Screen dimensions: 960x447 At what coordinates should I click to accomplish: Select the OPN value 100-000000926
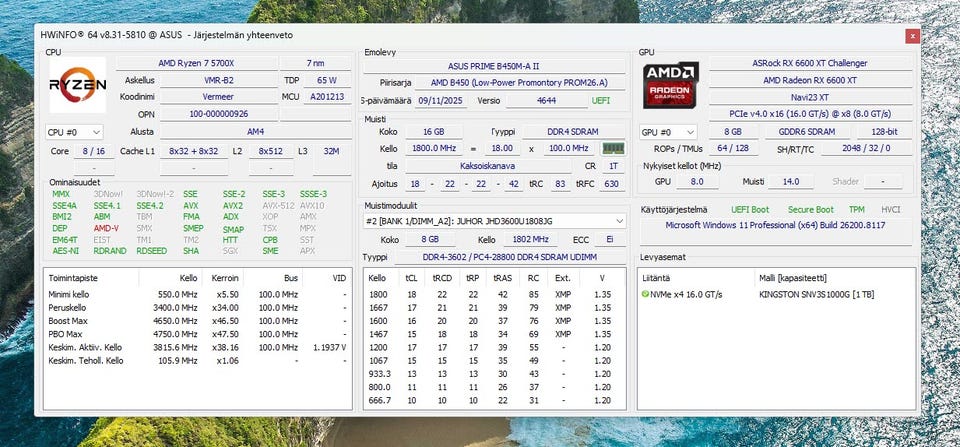click(219, 114)
